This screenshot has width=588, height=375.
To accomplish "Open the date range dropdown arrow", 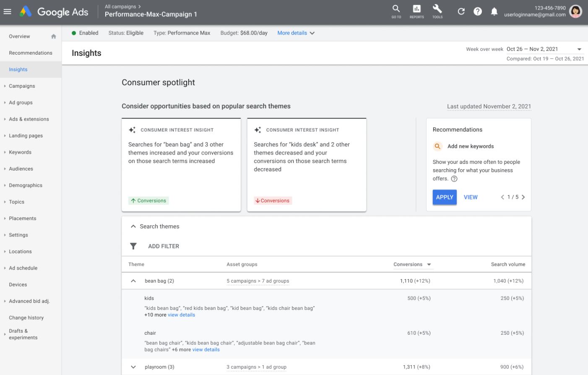I will tap(579, 49).
